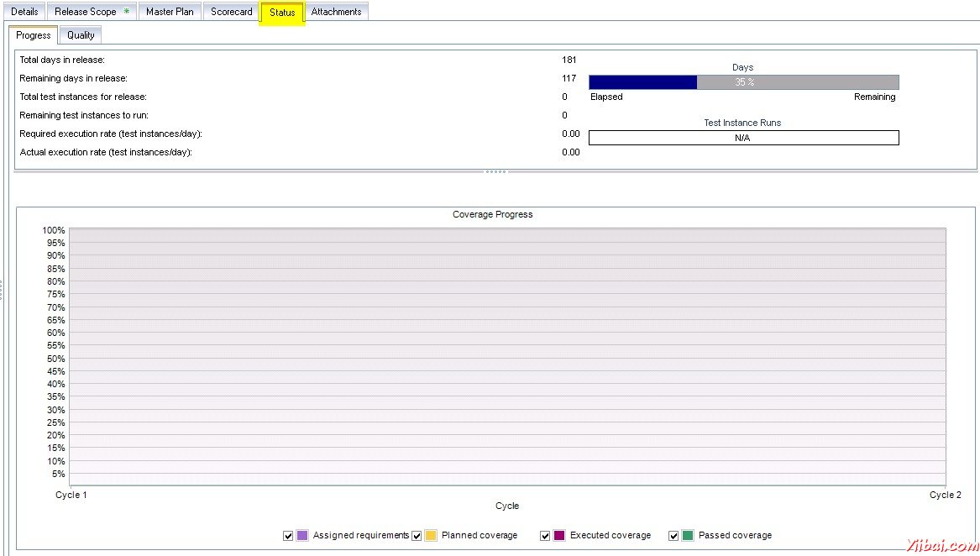Click the Cycle 2 axis label
Screen dimensions: 980x556
click(945, 496)
